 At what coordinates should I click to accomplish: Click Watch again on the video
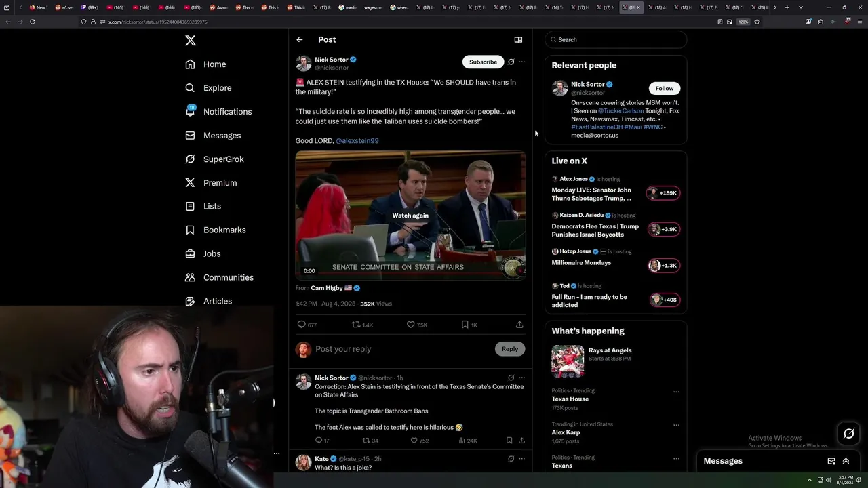pyautogui.click(x=410, y=216)
